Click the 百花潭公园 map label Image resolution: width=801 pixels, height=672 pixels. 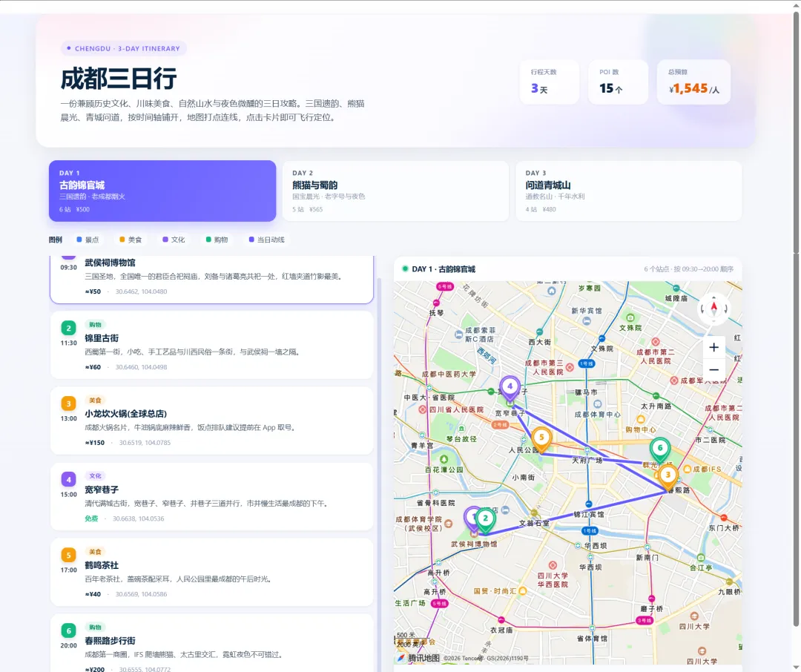pos(444,469)
